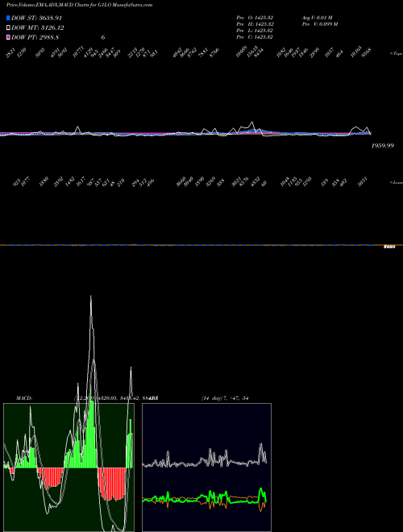This screenshot has height=532, width=403.
Task: Click the 'Pre V: 0.099 M' label
Action: click(x=320, y=24)
